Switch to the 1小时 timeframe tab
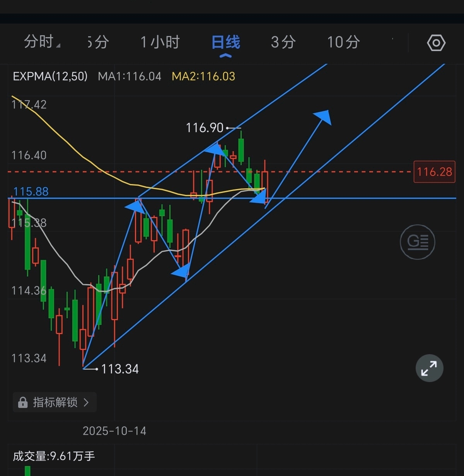The height and width of the screenshot is (476, 464). (x=160, y=42)
